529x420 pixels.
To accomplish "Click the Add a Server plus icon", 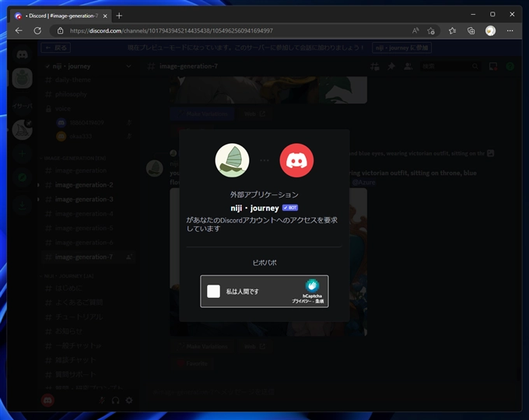I will click(x=23, y=154).
